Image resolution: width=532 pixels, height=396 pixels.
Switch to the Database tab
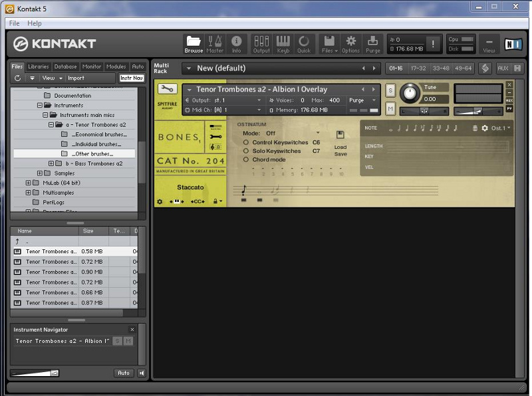65,66
